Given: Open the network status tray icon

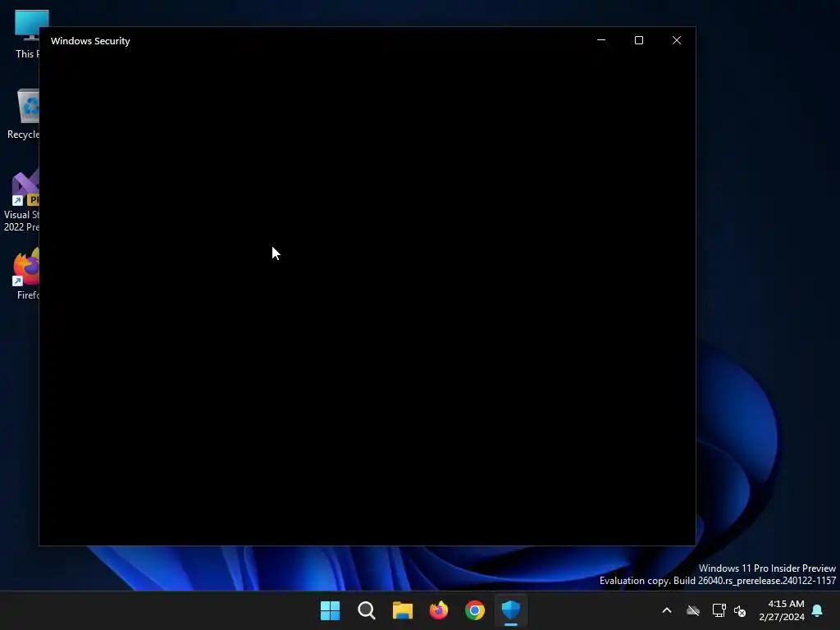Looking at the screenshot, I should tap(719, 610).
